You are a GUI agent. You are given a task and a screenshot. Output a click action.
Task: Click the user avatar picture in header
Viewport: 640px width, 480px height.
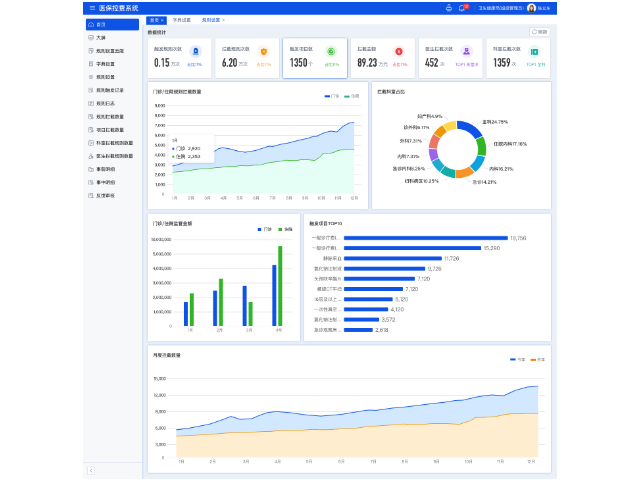(531, 8)
